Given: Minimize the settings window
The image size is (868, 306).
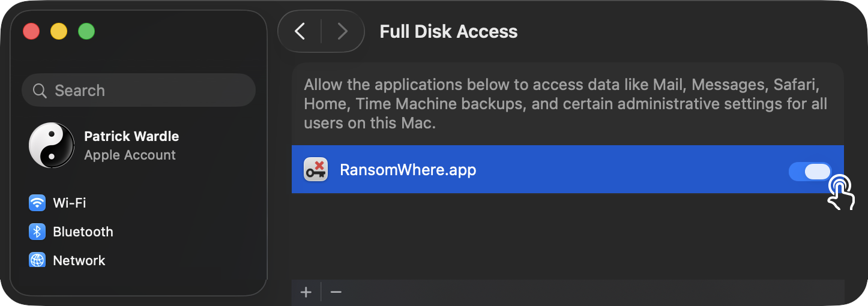Looking at the screenshot, I should click(59, 31).
